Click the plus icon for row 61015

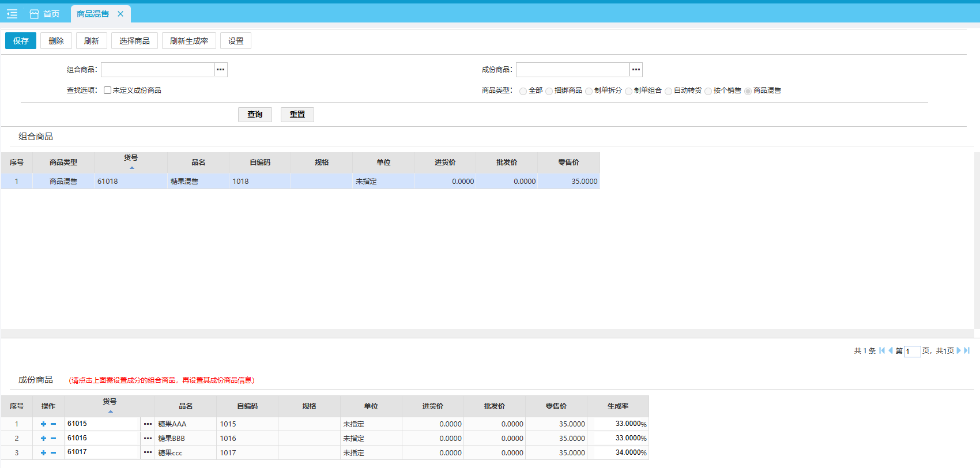[43, 424]
